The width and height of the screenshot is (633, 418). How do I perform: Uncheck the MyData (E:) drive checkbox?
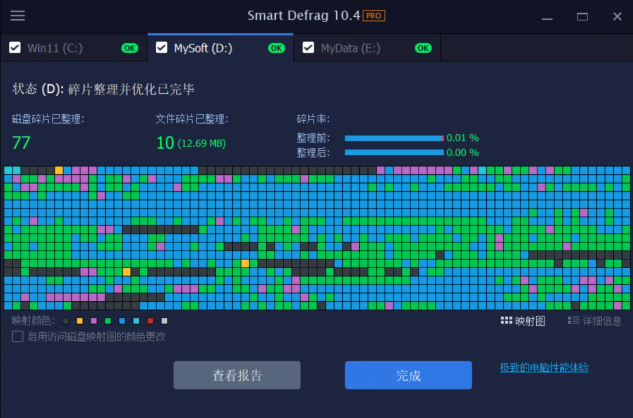308,48
